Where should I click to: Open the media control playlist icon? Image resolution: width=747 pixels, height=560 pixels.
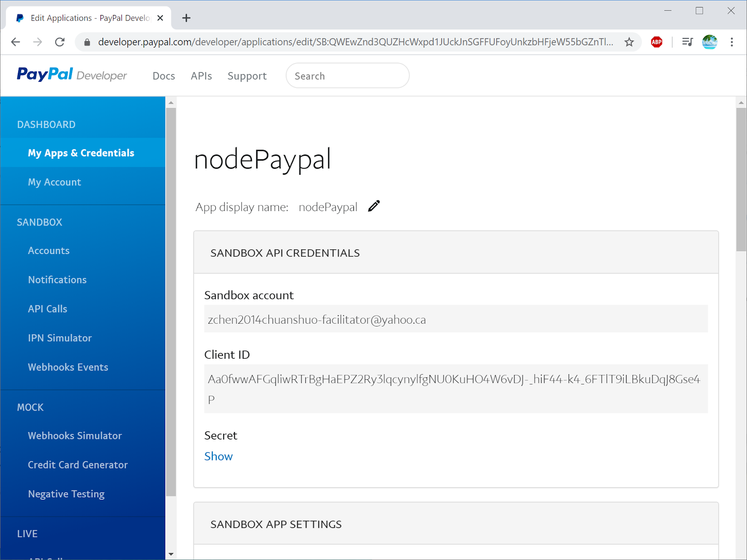pos(687,42)
